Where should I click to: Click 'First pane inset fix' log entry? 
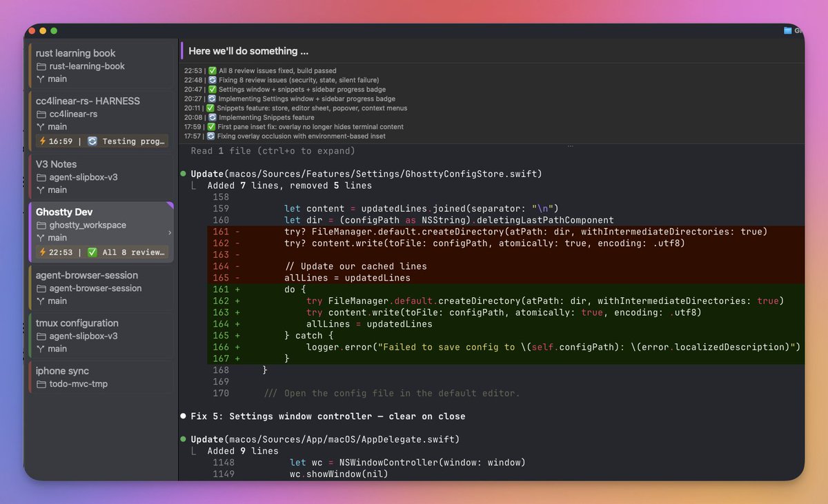(311, 127)
